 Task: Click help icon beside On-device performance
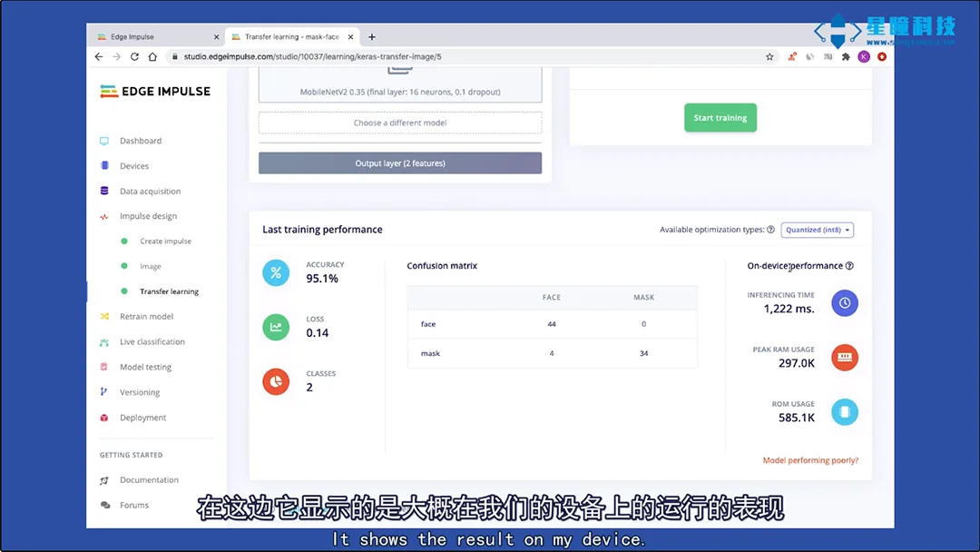click(849, 266)
